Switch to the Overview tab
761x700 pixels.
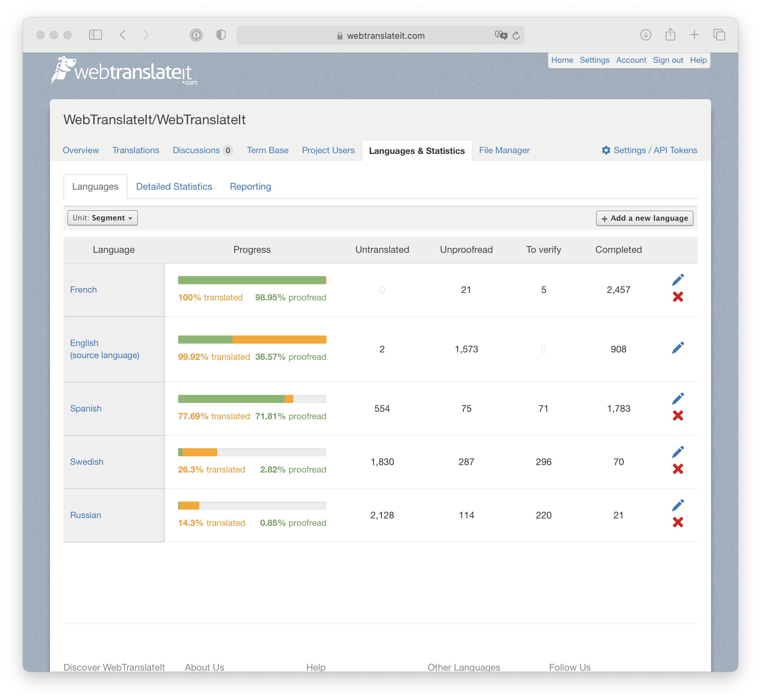tap(81, 151)
